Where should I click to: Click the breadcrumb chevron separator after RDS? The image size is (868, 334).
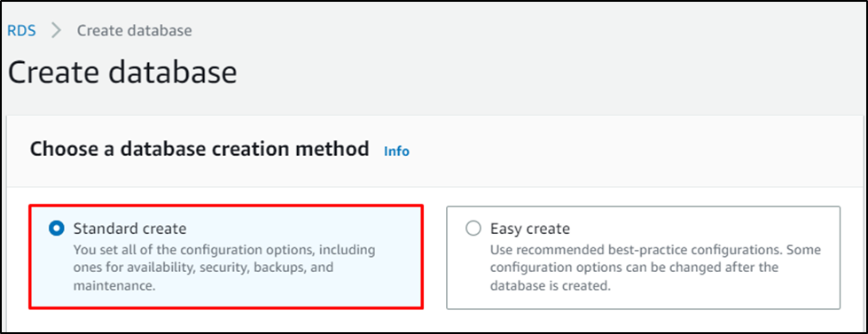(x=57, y=30)
